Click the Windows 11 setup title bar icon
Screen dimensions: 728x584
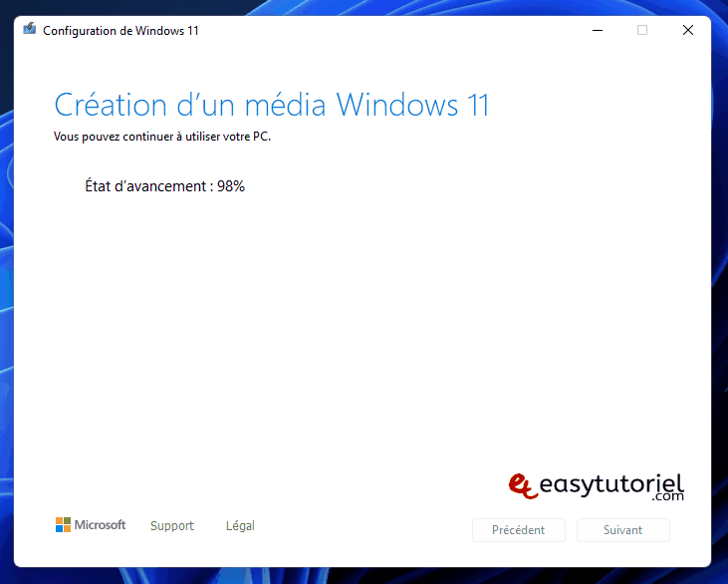pos(30,29)
